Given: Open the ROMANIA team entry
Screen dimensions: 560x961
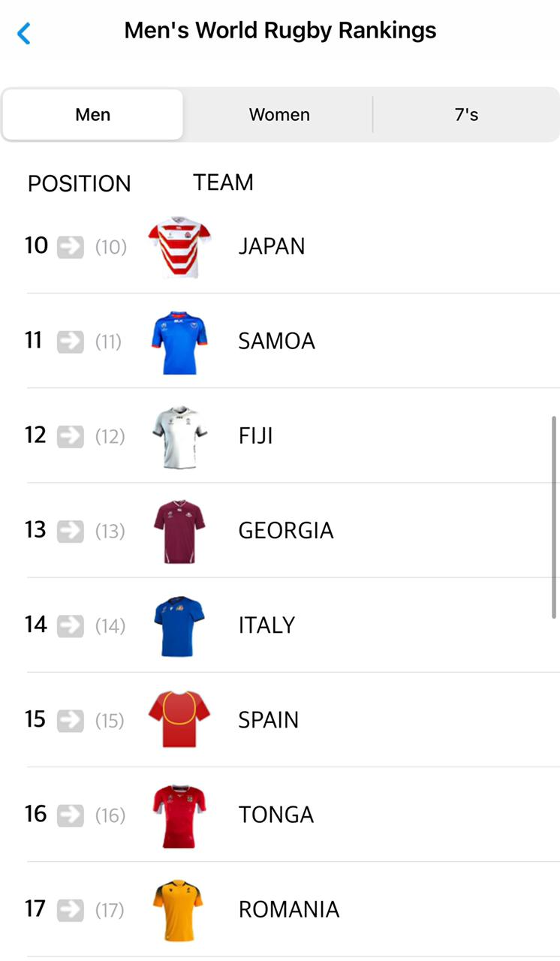Looking at the screenshot, I should tap(289, 910).
